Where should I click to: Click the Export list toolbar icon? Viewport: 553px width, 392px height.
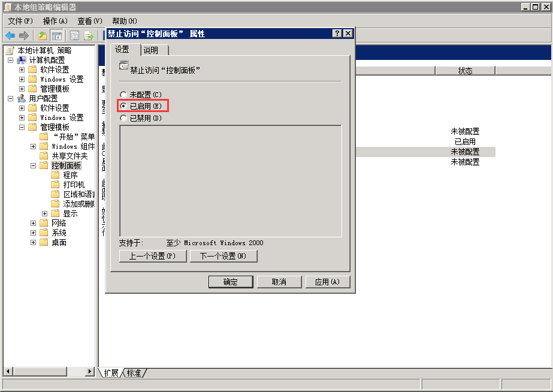pos(89,35)
